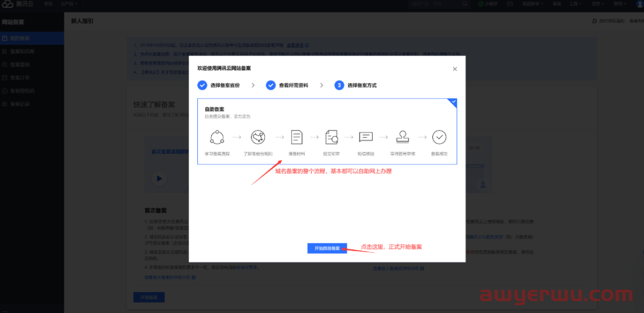
Task: Click 备案 in the top bar
Action: (x=557, y=4)
